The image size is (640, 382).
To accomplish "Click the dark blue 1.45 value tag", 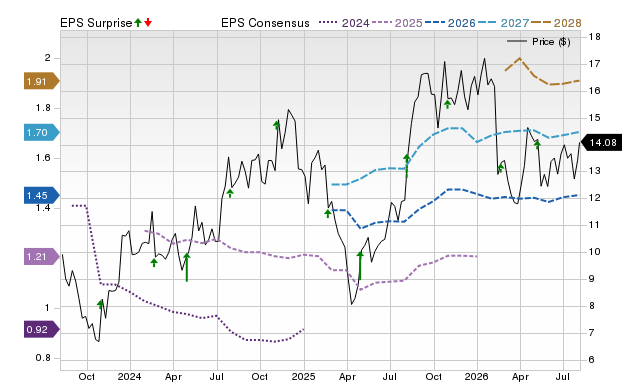I will pos(42,195).
